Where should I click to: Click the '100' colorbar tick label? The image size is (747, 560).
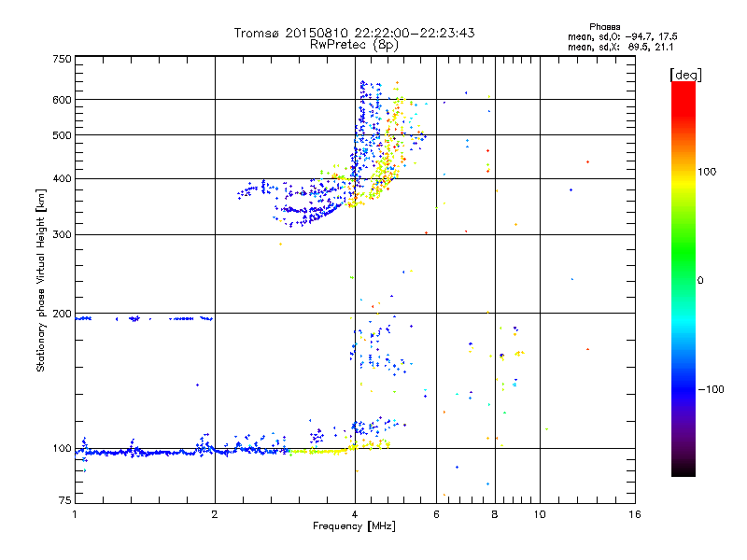(707, 172)
